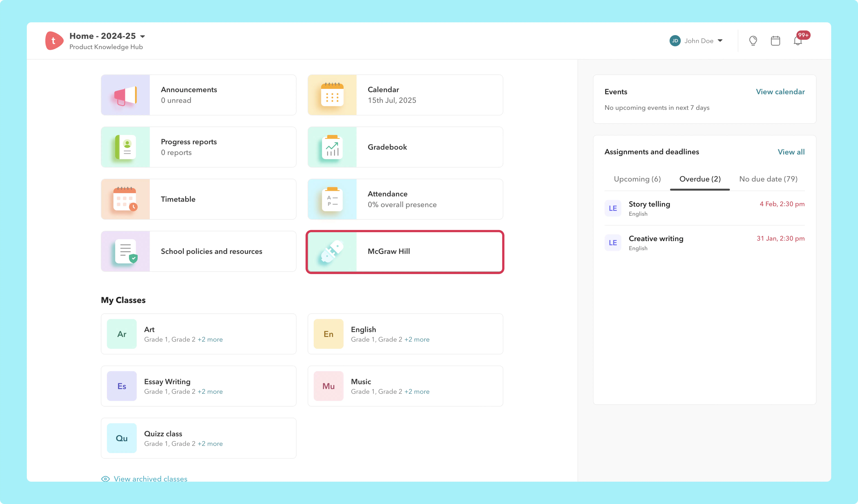Open the Quizz class card
Image resolution: width=858 pixels, height=504 pixels.
tap(198, 438)
